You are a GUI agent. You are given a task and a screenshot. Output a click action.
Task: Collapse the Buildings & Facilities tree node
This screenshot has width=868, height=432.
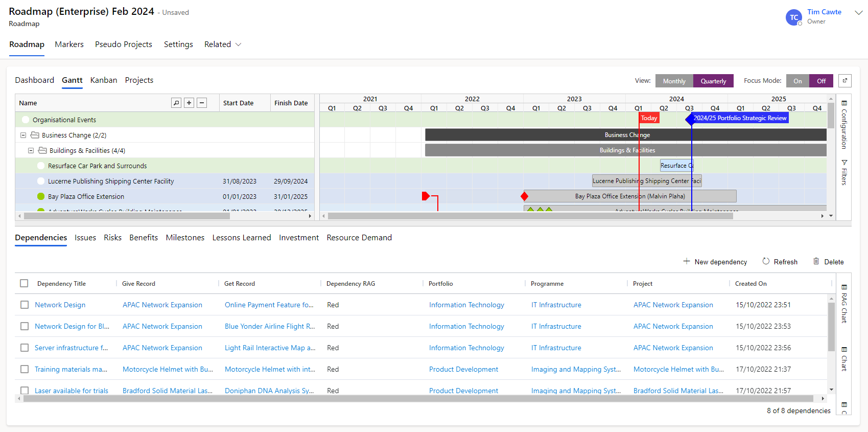tap(31, 150)
